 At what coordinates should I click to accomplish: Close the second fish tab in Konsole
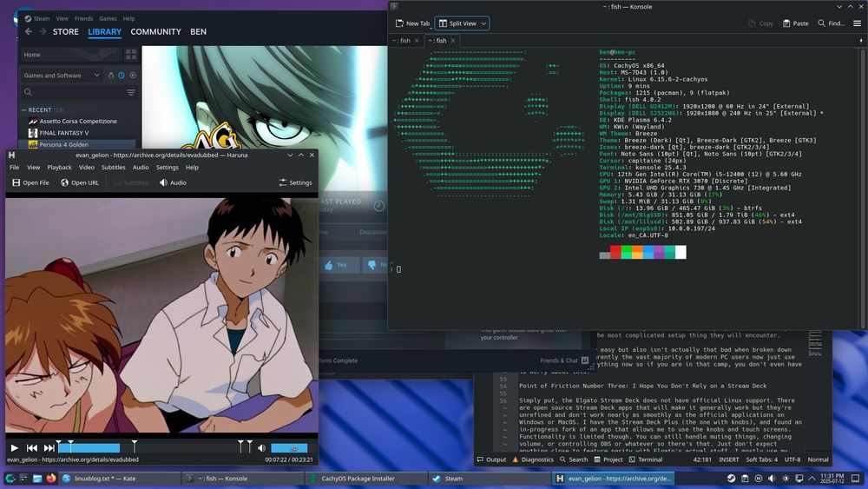click(x=453, y=41)
